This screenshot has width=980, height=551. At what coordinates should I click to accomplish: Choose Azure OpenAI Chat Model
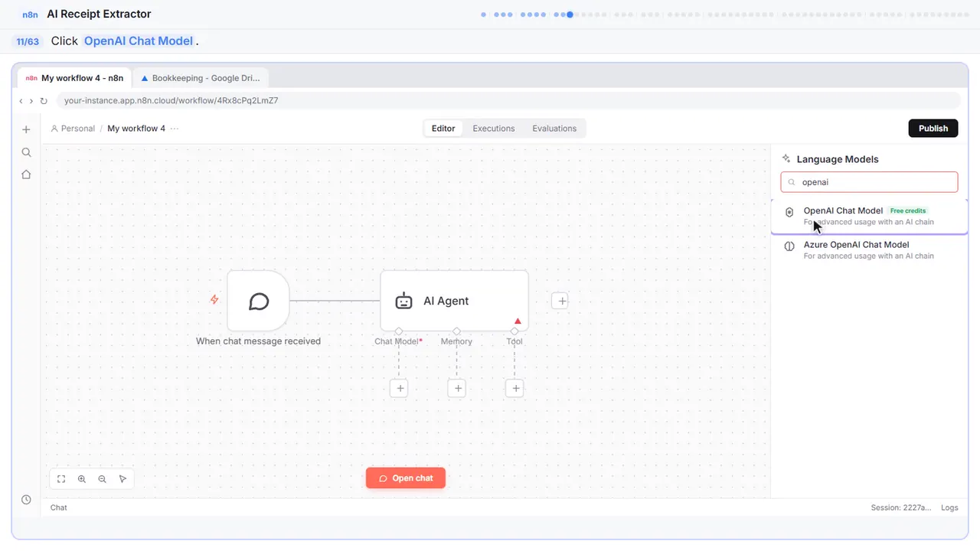click(x=869, y=250)
